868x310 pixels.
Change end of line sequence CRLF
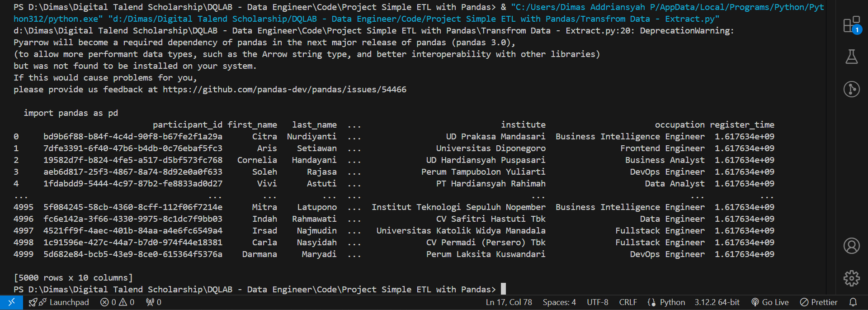pyautogui.click(x=627, y=302)
